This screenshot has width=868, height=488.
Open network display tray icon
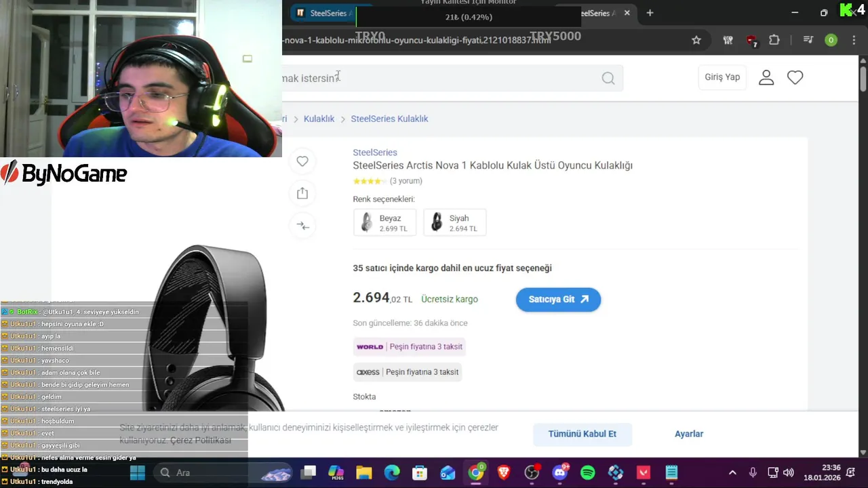[772, 472]
